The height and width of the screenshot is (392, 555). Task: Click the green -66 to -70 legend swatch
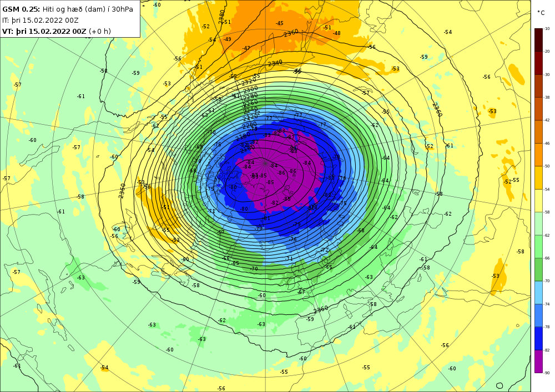pos(538,269)
